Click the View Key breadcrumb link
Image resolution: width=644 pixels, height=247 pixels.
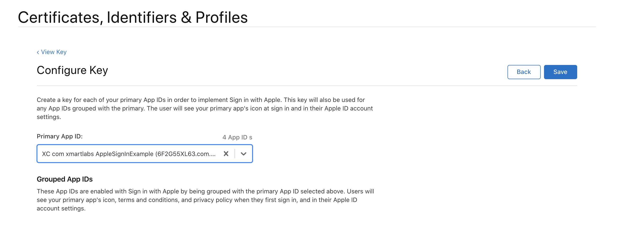click(x=54, y=52)
